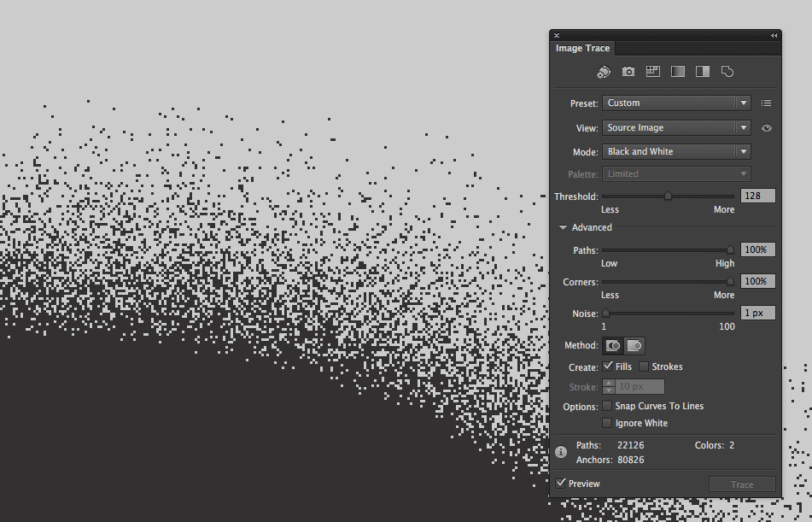This screenshot has width=812, height=522.
Task: Click the Threshold slider handle
Action: click(668, 196)
